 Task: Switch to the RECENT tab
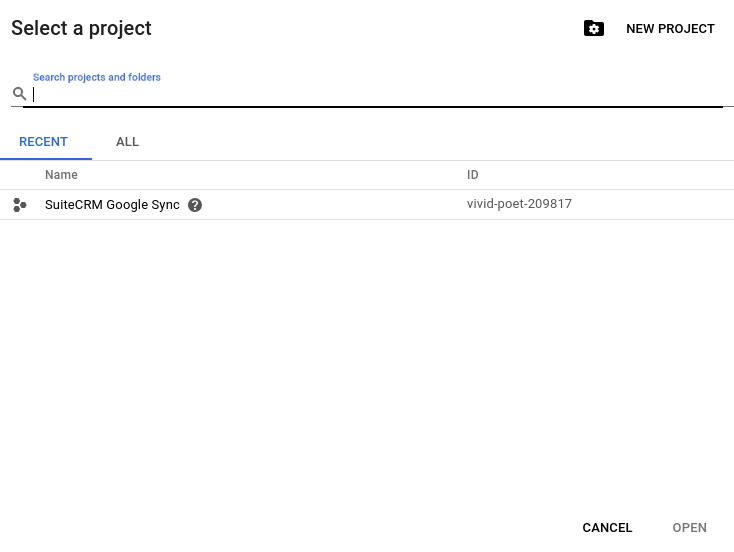(x=43, y=142)
